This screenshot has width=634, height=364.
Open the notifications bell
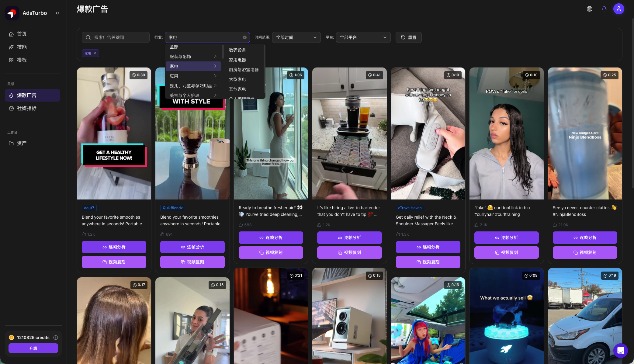click(x=604, y=9)
